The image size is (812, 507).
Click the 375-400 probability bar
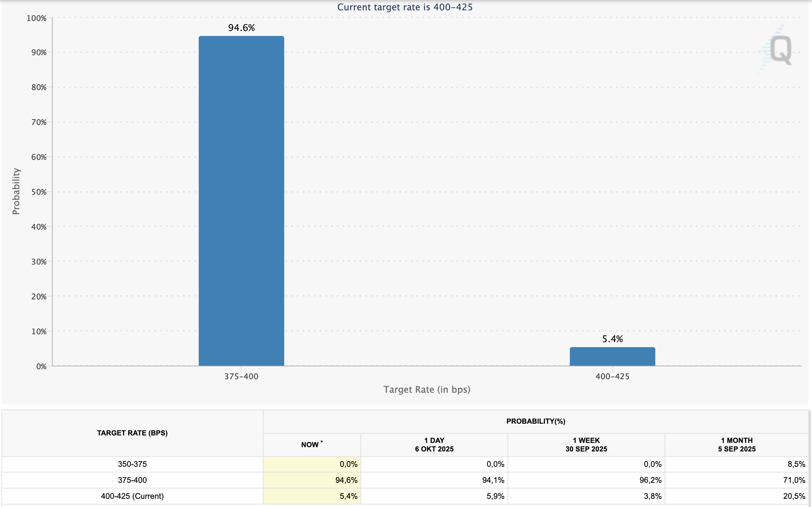tap(241, 201)
